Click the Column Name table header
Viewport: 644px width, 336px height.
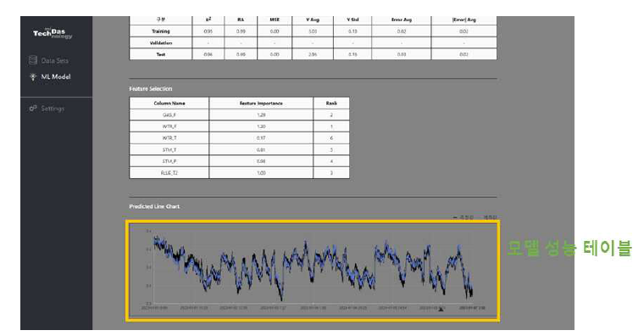click(169, 104)
